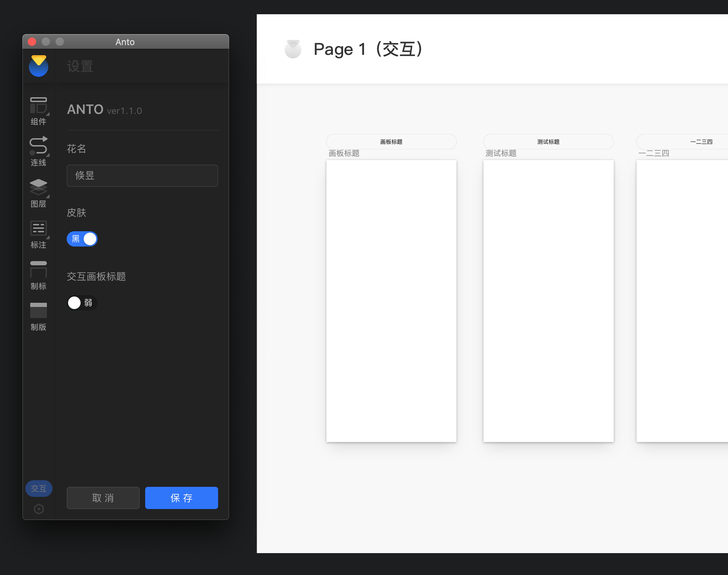This screenshot has height=575, width=728.
Task: Toggle the 交互画板标题 weak switch
Action: [82, 303]
